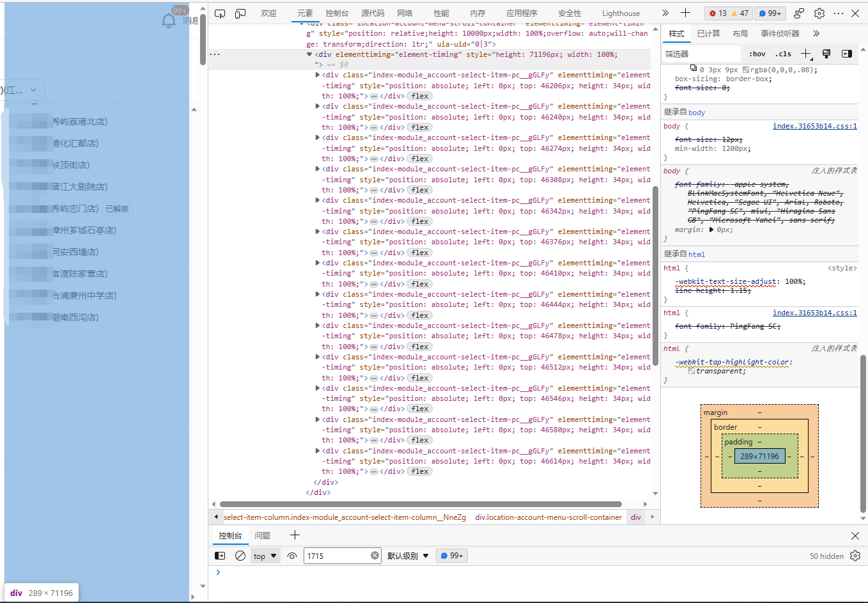Image resolution: width=868 pixels, height=603 pixels.
Task: Click the transparent tap-highlight color swatch
Action: tap(691, 371)
